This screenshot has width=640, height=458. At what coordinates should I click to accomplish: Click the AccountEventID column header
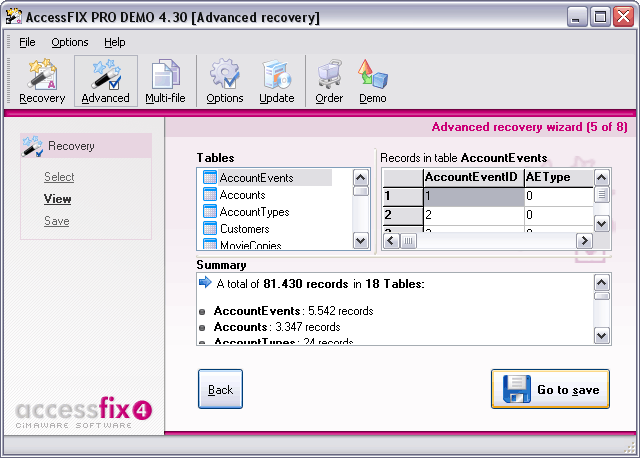[x=473, y=178]
